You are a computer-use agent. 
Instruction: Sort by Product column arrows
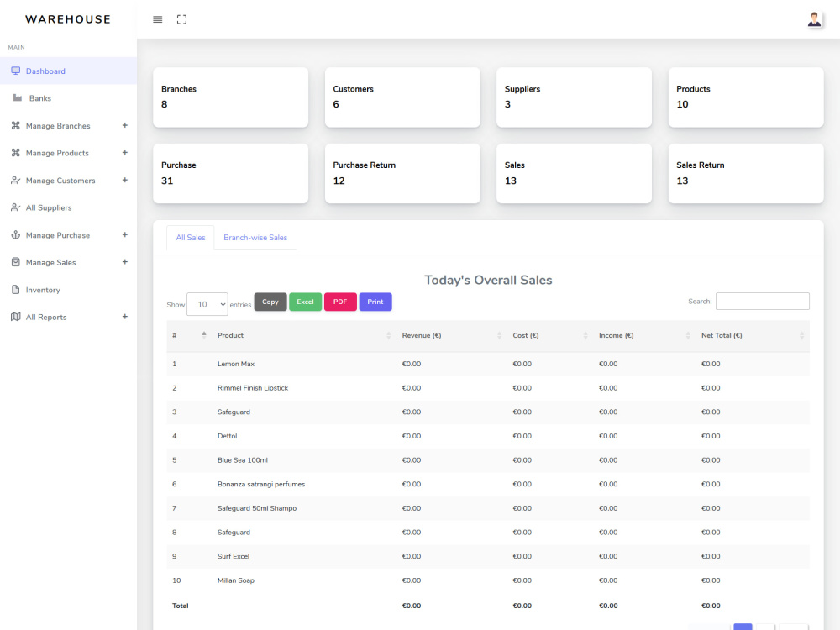pos(388,335)
